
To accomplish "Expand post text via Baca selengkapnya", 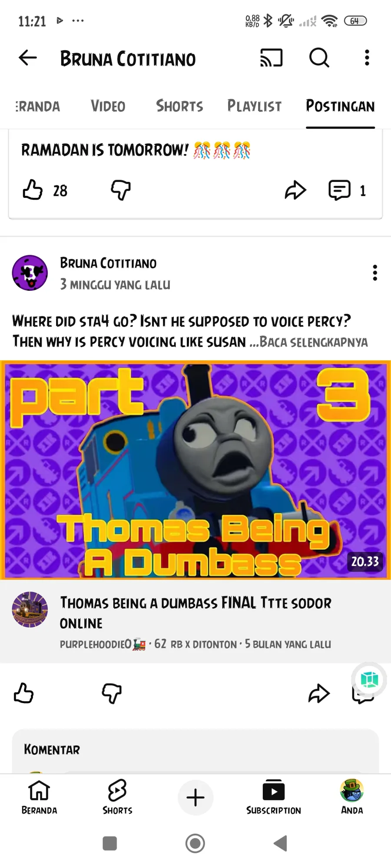I will click(314, 342).
